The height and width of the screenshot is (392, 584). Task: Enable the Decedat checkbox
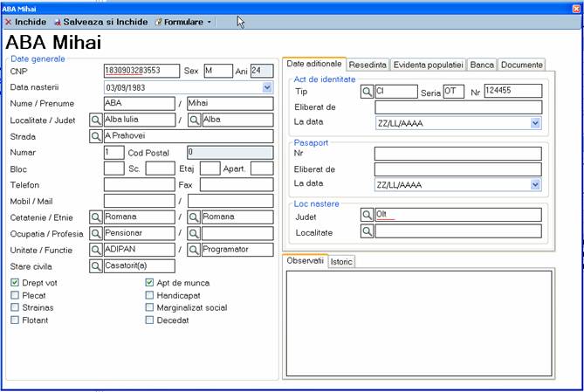pyautogui.click(x=149, y=320)
